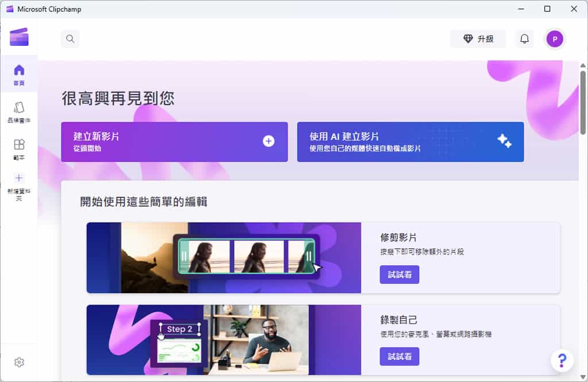Click the add new folder plus icon
This screenshot has width=588, height=382.
point(19,178)
